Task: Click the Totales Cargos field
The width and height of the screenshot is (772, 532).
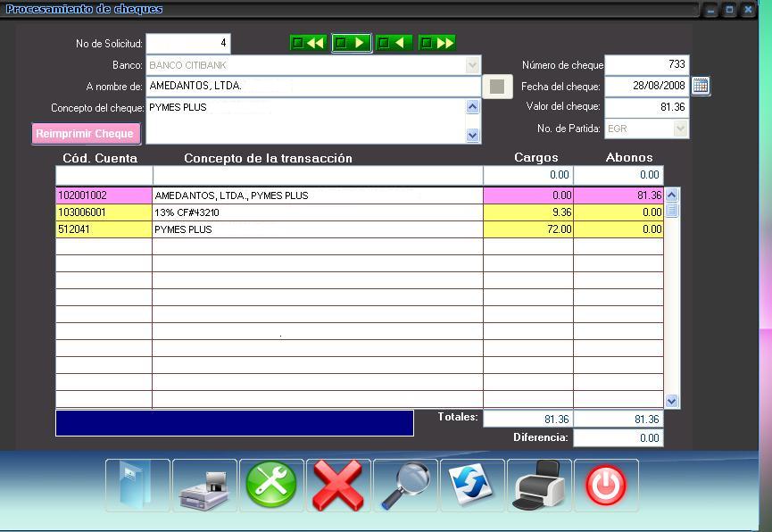Action: coord(527,420)
